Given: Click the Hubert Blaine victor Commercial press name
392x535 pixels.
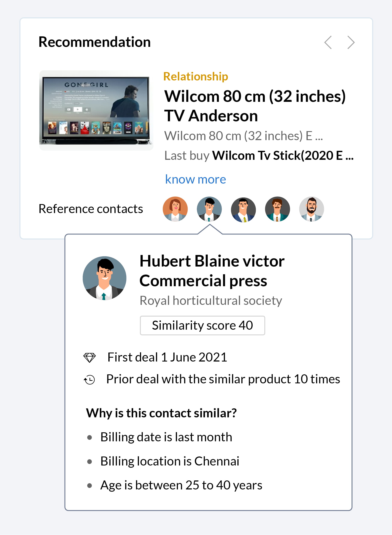Looking at the screenshot, I should coord(212,271).
